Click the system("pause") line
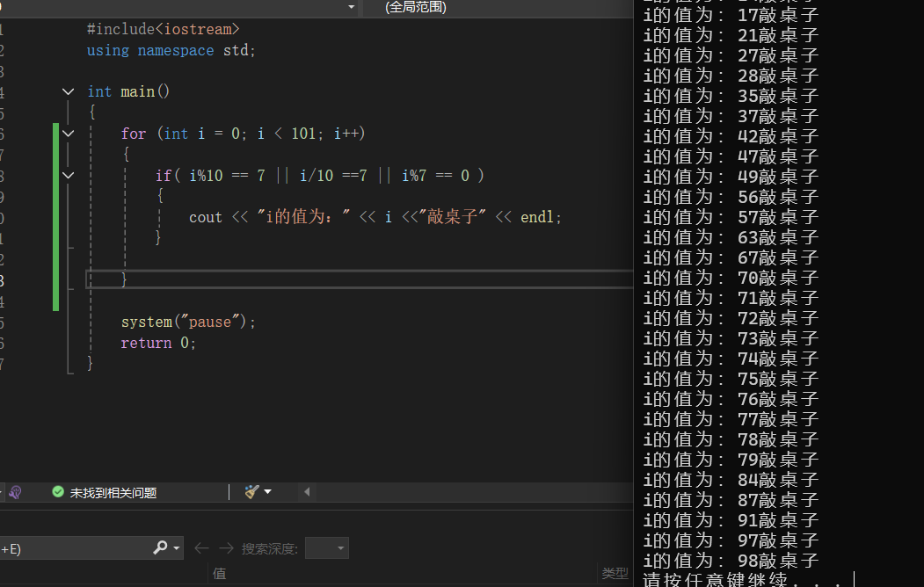The image size is (924, 587). [188, 322]
